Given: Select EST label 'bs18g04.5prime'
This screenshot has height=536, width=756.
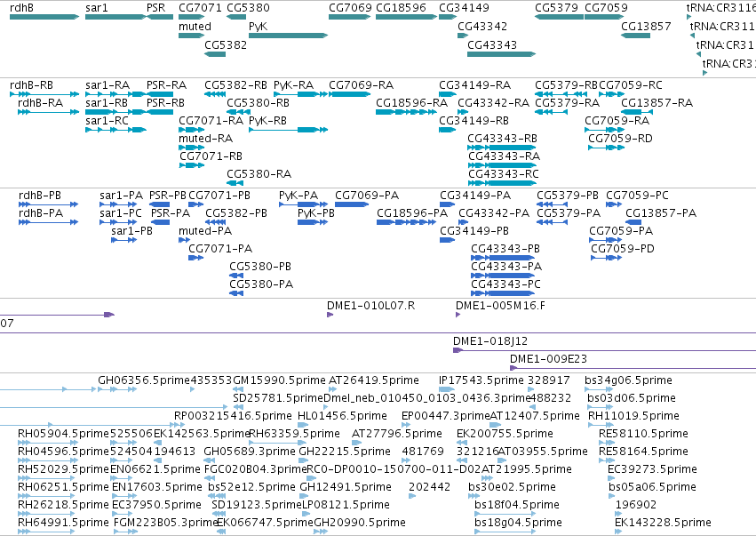Looking at the screenshot, I should pyautogui.click(x=518, y=523).
